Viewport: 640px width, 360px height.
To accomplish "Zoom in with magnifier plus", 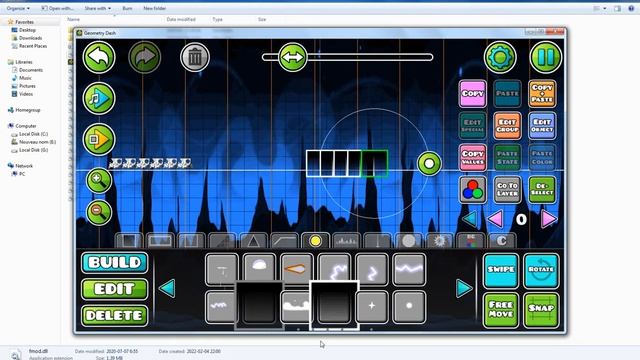I will pos(98,180).
